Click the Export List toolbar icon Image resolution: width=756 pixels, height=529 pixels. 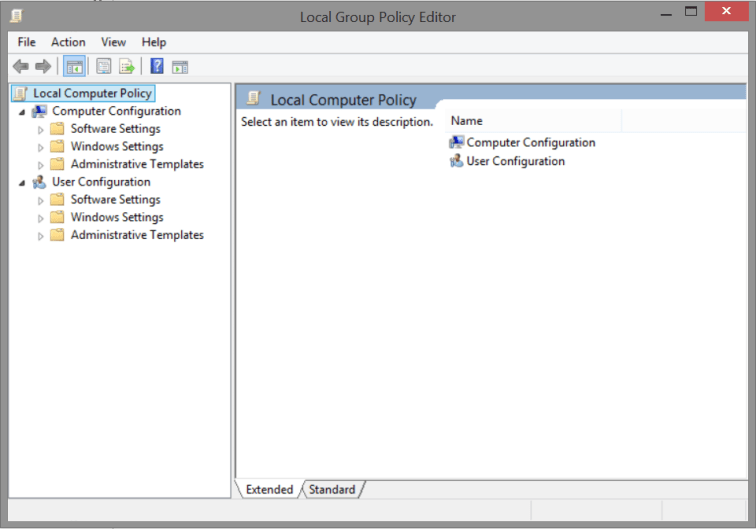pos(127,67)
